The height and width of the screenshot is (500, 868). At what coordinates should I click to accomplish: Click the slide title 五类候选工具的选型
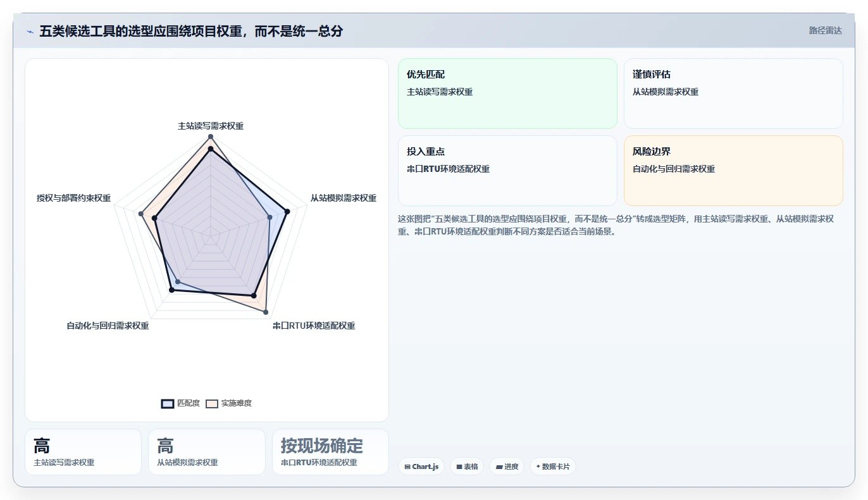[x=191, y=31]
